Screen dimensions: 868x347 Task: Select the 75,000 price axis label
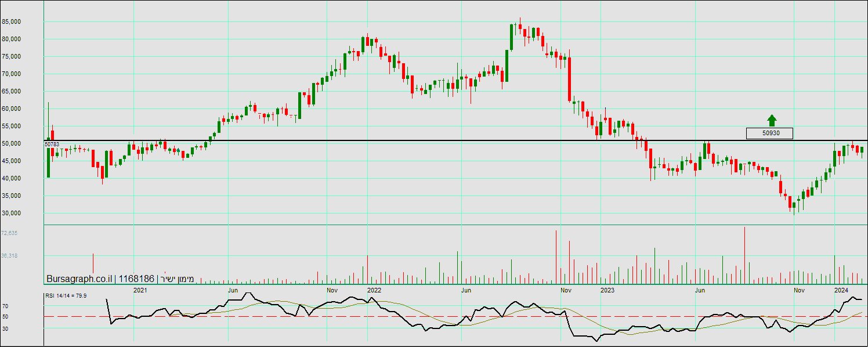(x=12, y=56)
